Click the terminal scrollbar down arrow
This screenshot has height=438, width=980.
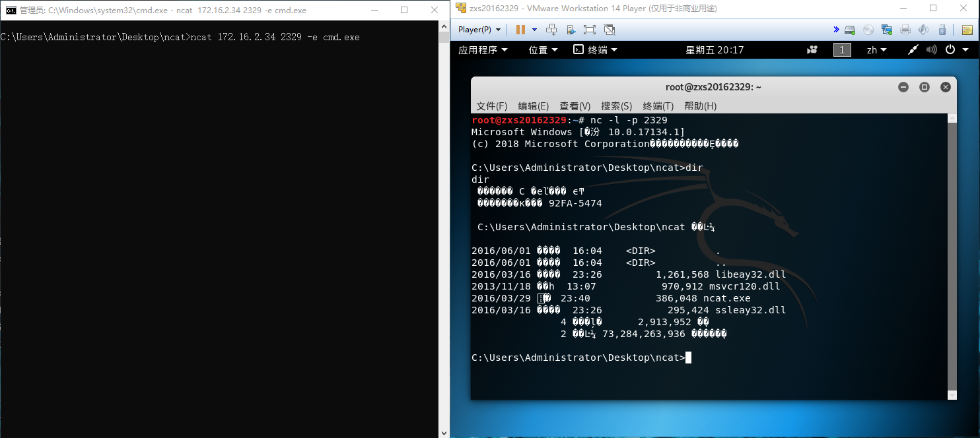click(x=952, y=395)
